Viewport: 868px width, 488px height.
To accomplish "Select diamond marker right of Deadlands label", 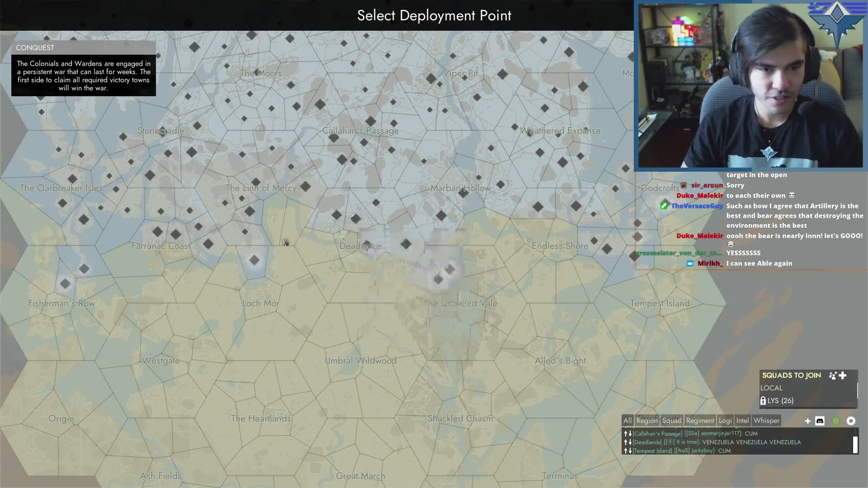I will (x=406, y=244).
